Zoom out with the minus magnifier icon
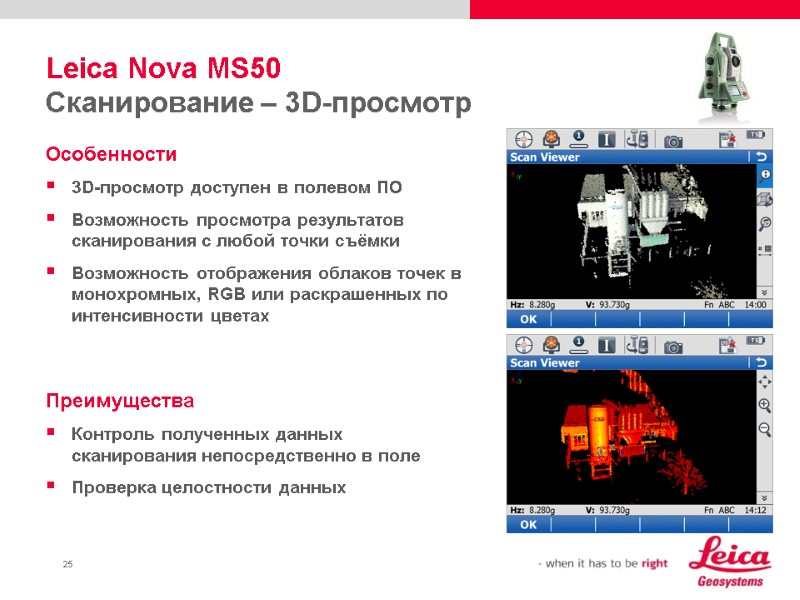Image resolution: width=800 pixels, height=600 pixels. (764, 429)
